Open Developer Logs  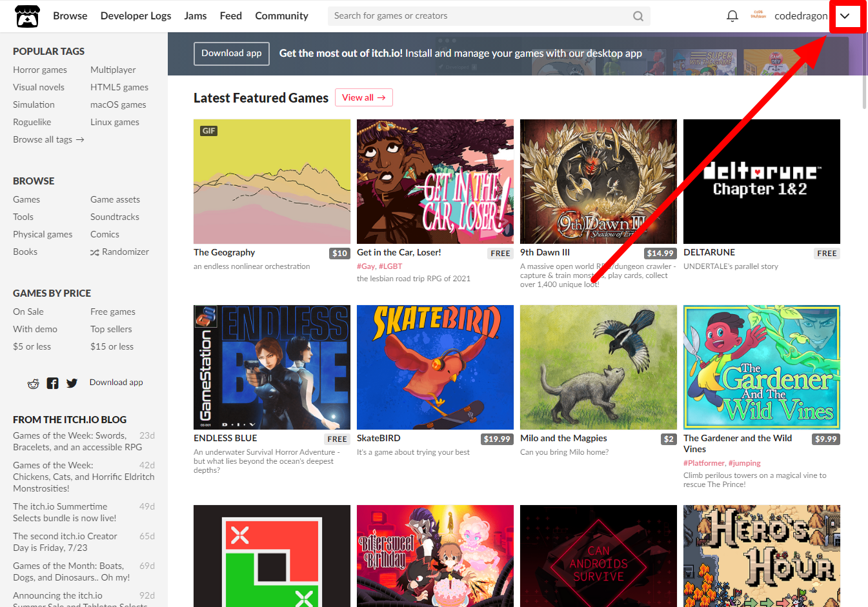136,15
